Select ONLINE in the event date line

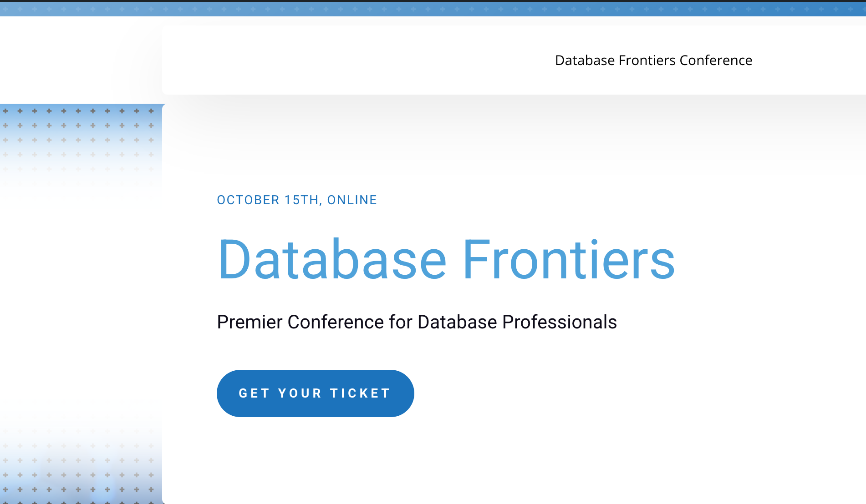[353, 200]
